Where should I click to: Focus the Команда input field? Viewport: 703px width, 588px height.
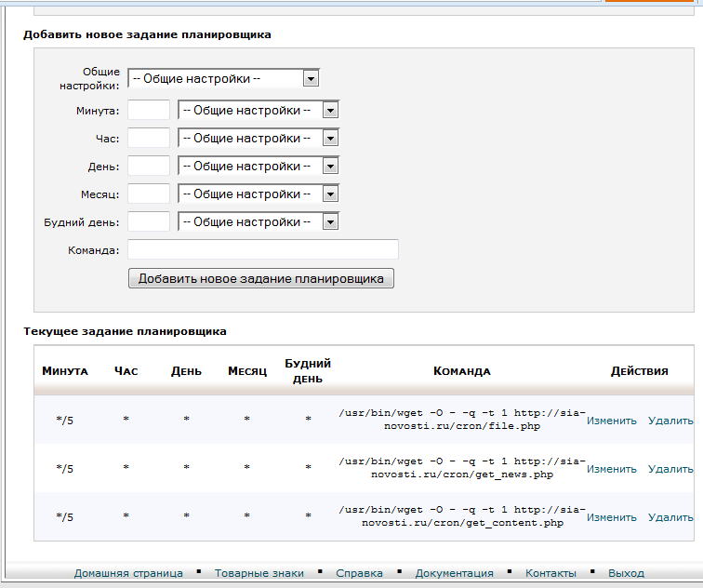[x=263, y=249]
